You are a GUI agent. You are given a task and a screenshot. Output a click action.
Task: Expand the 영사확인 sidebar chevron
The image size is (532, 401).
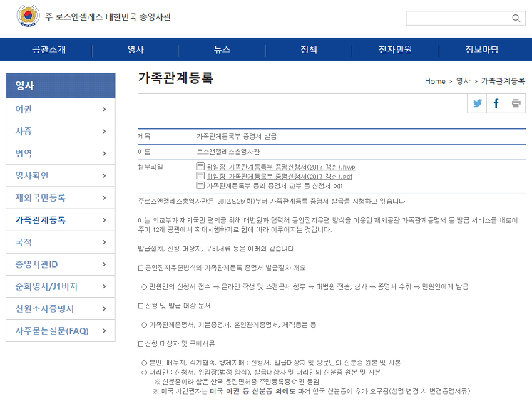coord(104,176)
